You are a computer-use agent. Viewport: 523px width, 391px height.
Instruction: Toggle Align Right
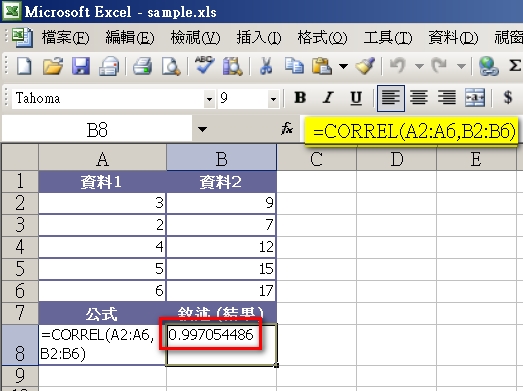pos(447,98)
